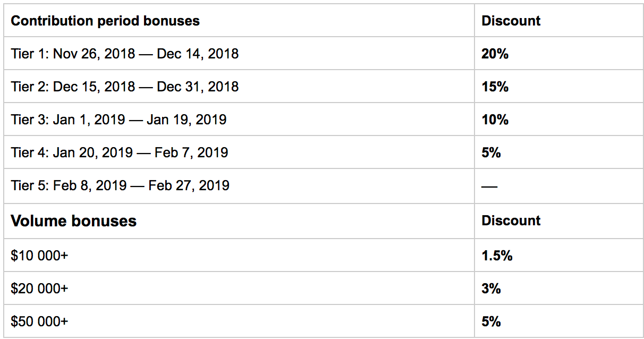Click the dash in the Tier 5 row
The image size is (644, 339).
(x=489, y=187)
